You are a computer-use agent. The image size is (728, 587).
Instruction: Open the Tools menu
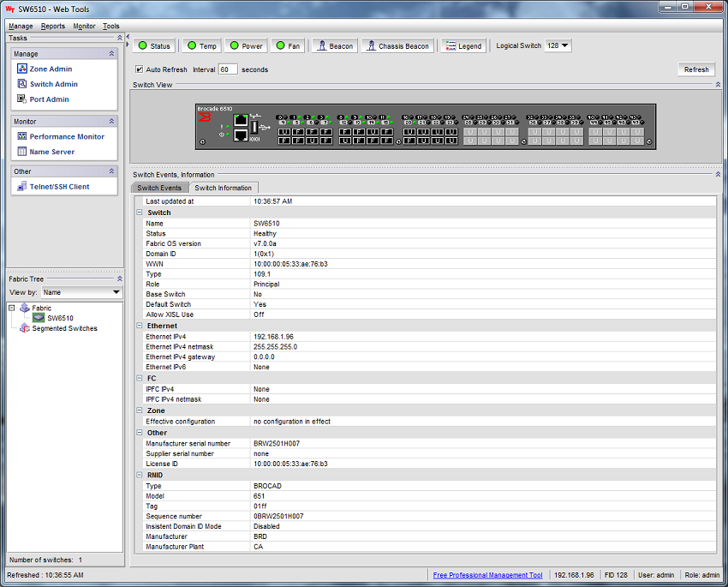coord(111,26)
